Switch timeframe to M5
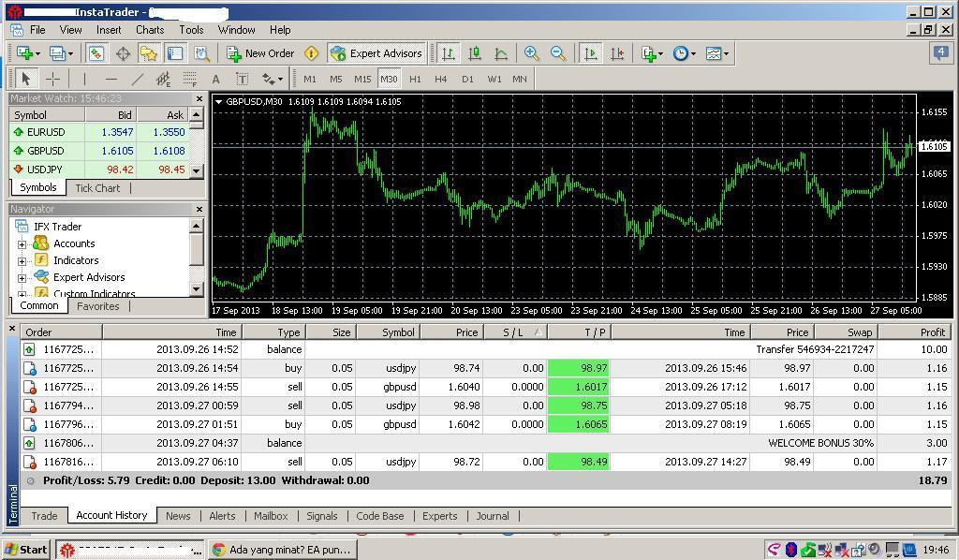Viewport: 959px width, 560px height. pyautogui.click(x=336, y=79)
